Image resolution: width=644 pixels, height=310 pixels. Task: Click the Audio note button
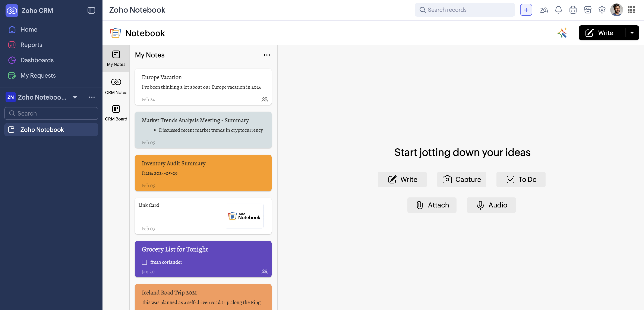point(491,205)
